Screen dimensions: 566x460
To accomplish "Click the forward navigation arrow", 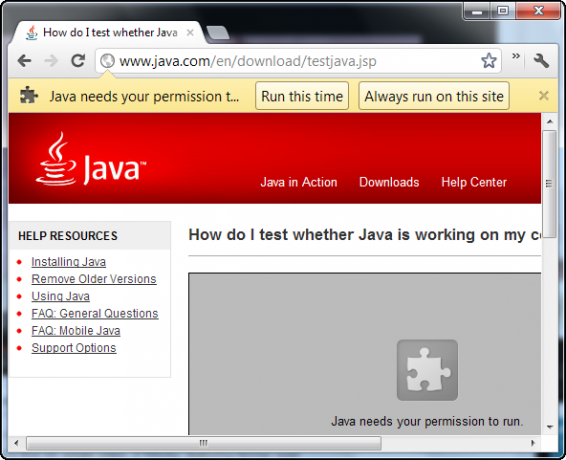I will coord(51,61).
